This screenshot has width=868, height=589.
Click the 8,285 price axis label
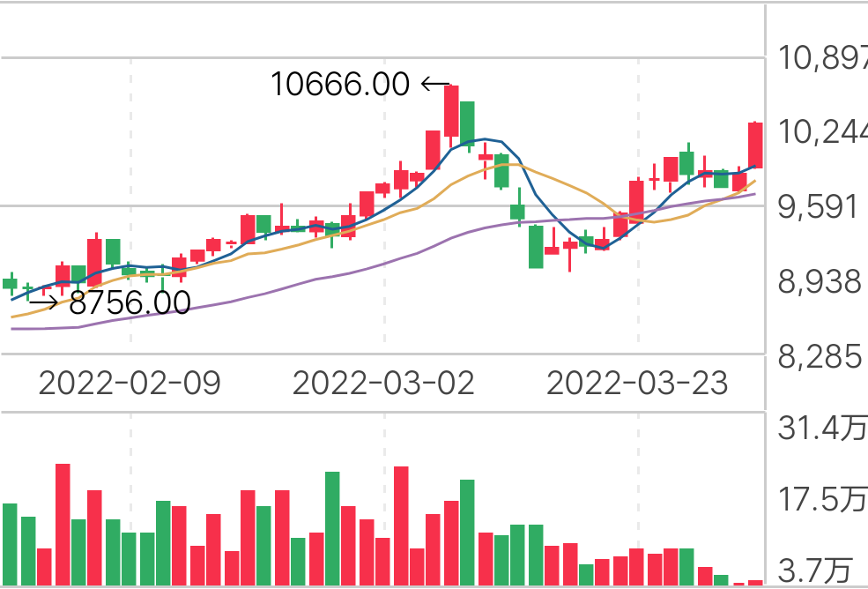[820, 357]
